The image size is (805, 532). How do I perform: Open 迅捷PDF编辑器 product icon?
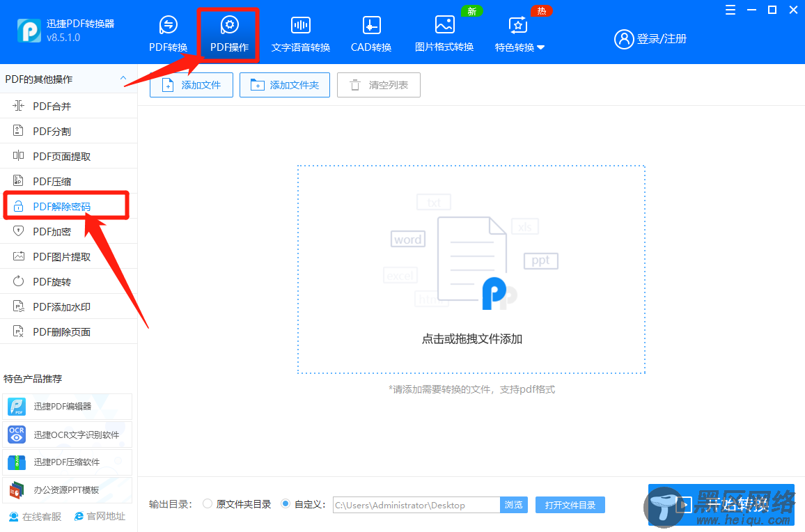point(17,407)
